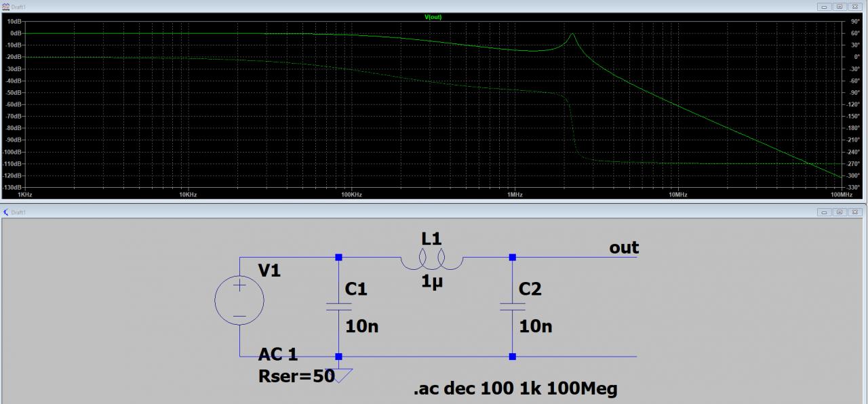Click the junction node below C2
The width and height of the screenshot is (868, 404).
click(x=513, y=357)
